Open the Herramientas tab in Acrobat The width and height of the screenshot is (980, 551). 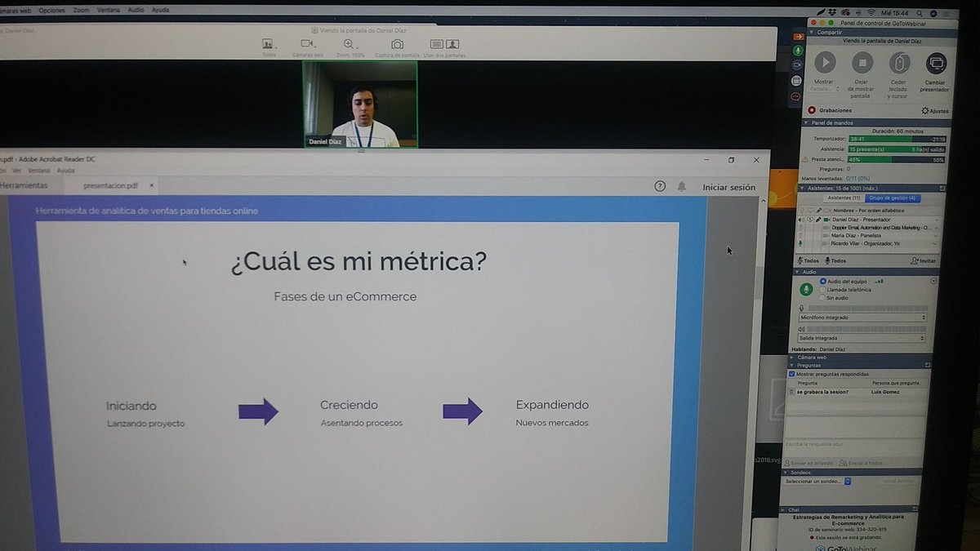click(x=24, y=185)
